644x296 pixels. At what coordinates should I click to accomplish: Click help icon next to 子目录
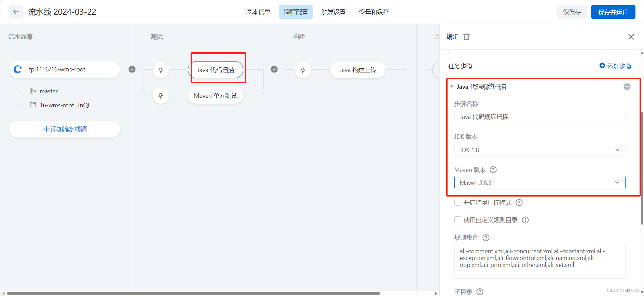[x=480, y=292]
